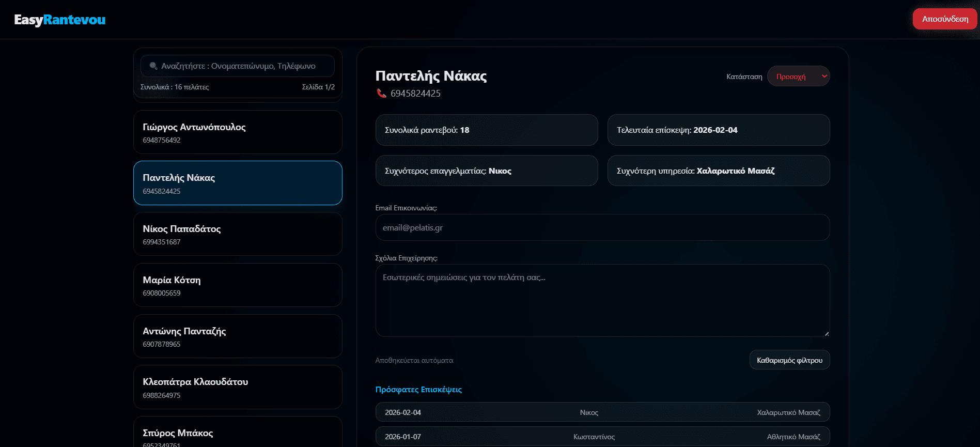Click the search magnifier icon
The width and height of the screenshot is (980, 447).
pyautogui.click(x=153, y=66)
